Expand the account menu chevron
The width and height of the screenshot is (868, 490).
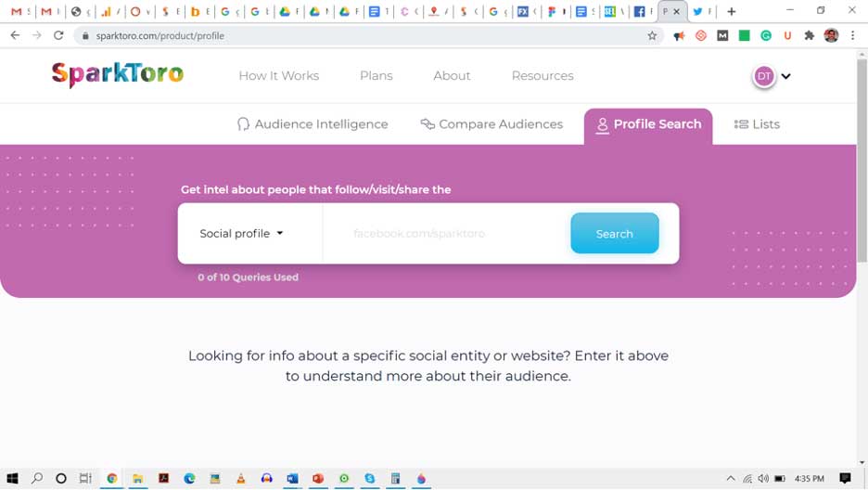786,76
